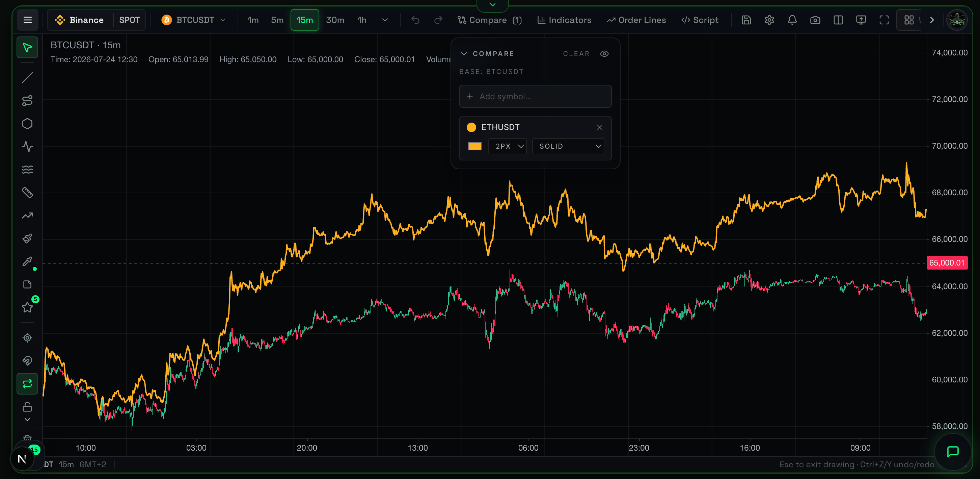980x479 pixels.
Task: Select the cursor pointer tool
Action: click(x=27, y=48)
